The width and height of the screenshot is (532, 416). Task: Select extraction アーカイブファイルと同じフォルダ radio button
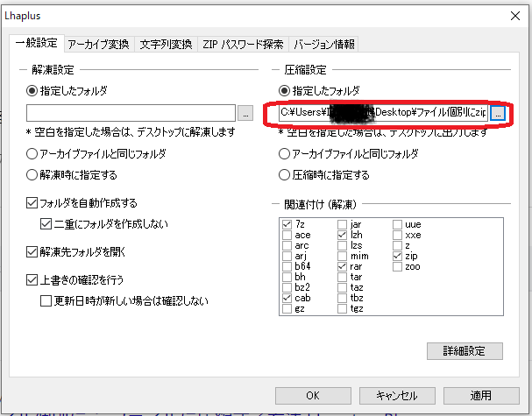(x=32, y=154)
